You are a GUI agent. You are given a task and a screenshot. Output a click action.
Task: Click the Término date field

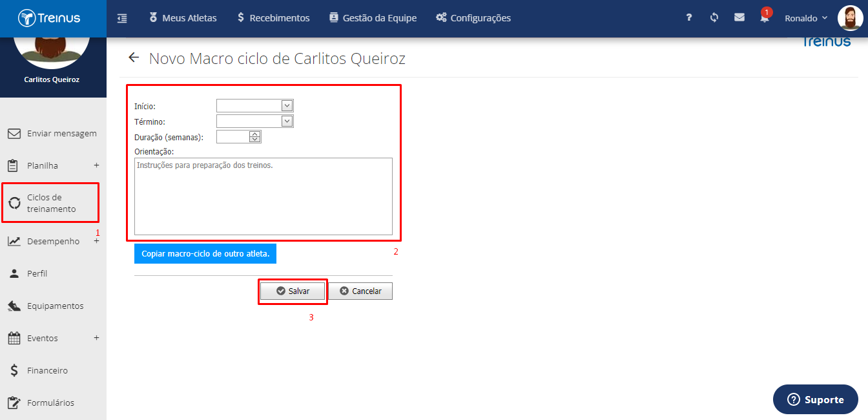[249, 121]
